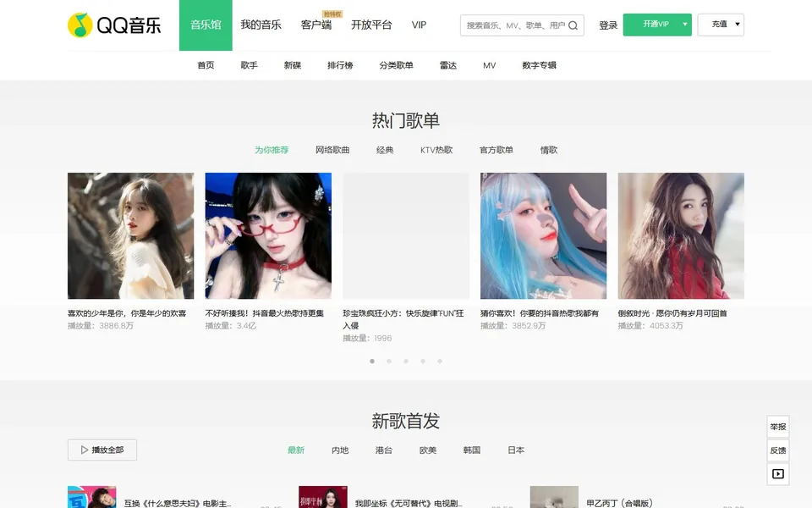
Task: Open the song 我即坐标《无可替代》电视剧
Action: click(x=409, y=503)
